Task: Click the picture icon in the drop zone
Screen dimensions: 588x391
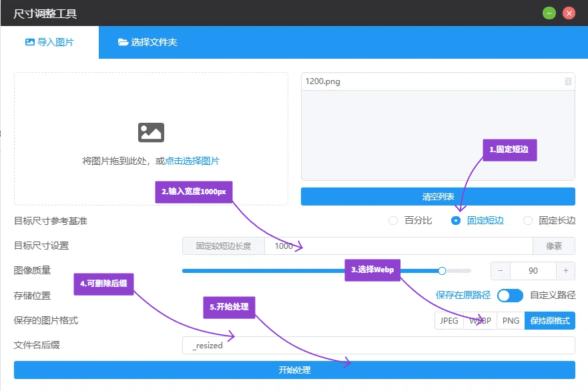Action: tap(151, 132)
